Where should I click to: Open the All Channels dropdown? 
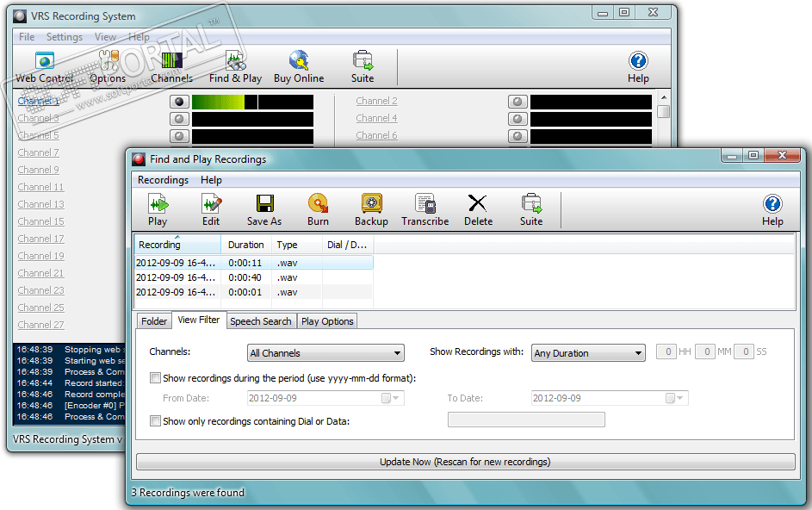click(325, 353)
